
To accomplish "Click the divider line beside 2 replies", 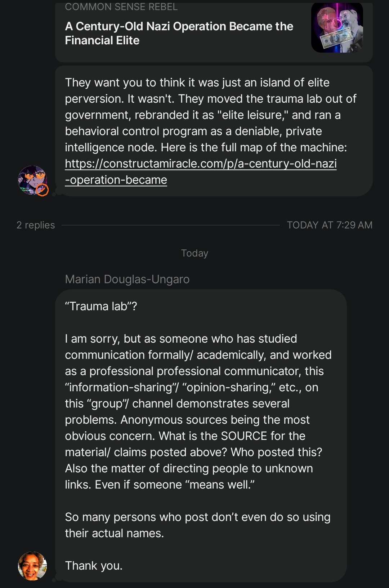I will [170, 225].
